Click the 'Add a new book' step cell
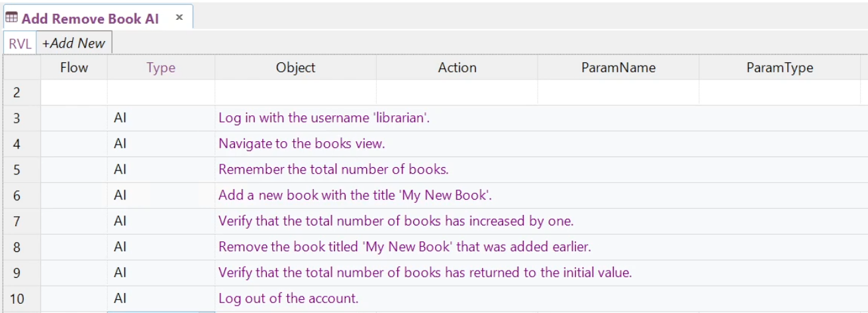This screenshot has height=313, width=868. pyautogui.click(x=355, y=196)
